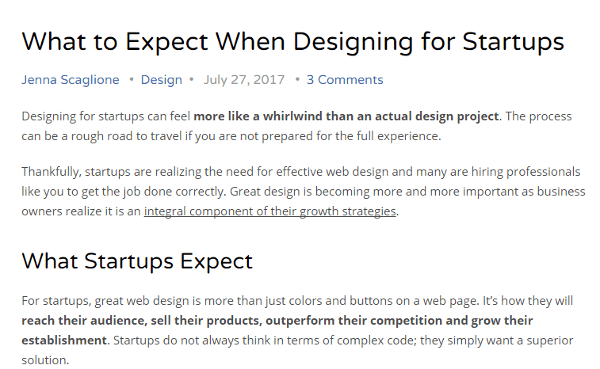The height and width of the screenshot is (369, 600).
Task: Click the bold phrase 'outperform their competition and grow their'
Action: point(399,320)
